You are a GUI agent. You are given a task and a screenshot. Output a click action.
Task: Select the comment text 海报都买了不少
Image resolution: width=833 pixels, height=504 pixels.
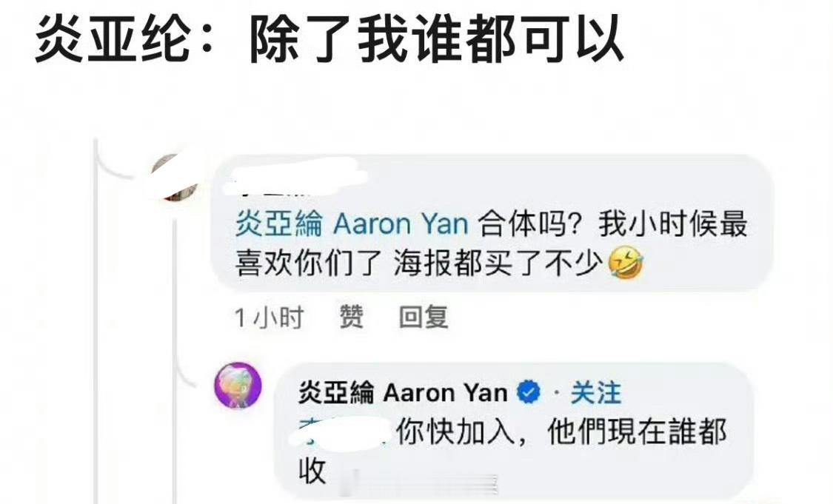tap(498, 263)
